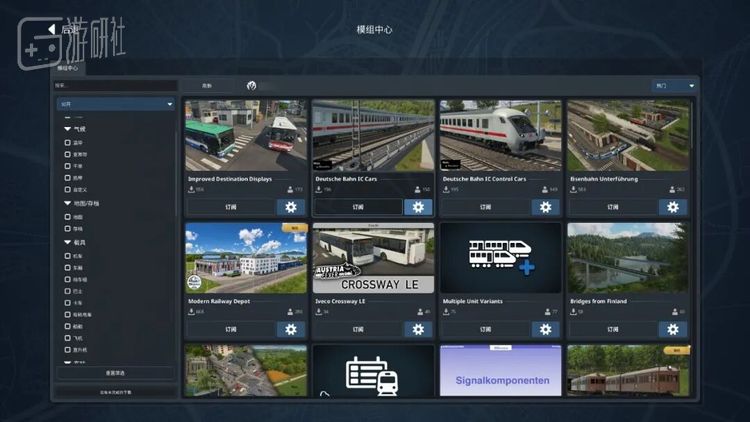Click subscriber icon of Eisenbahn Unterführung
The height and width of the screenshot is (422, 750).
coord(673,189)
